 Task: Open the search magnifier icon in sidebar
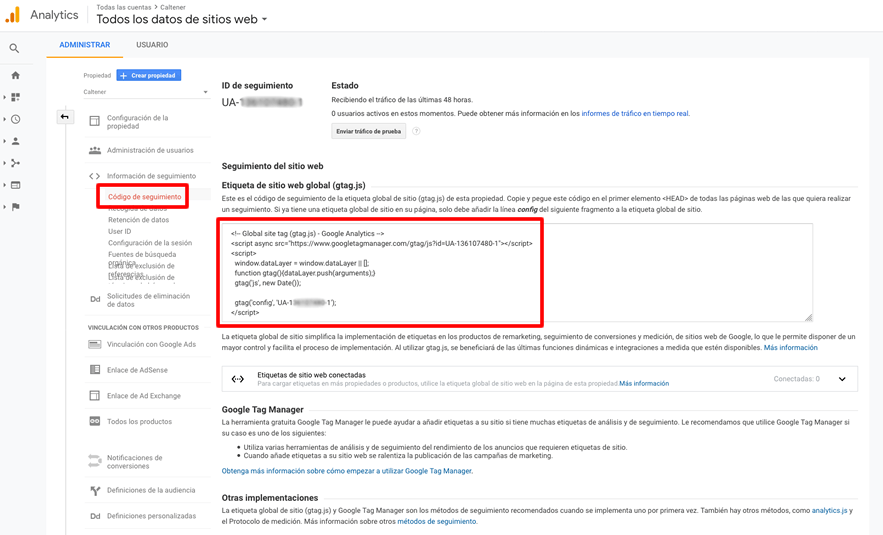(x=15, y=48)
